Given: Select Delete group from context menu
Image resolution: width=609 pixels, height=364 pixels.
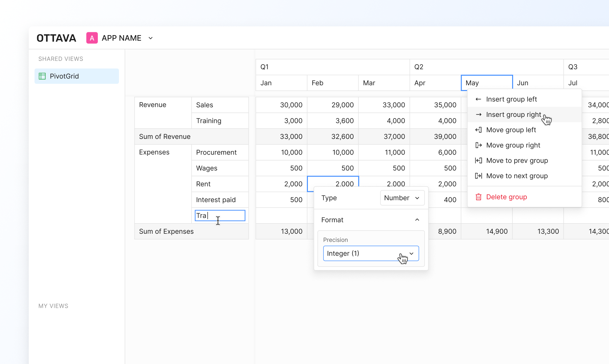Looking at the screenshot, I should pyautogui.click(x=506, y=197).
